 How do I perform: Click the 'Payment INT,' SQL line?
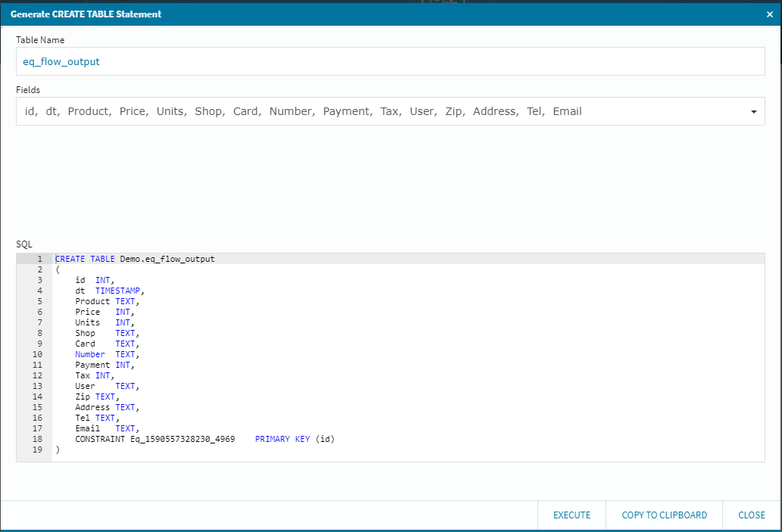tap(104, 365)
